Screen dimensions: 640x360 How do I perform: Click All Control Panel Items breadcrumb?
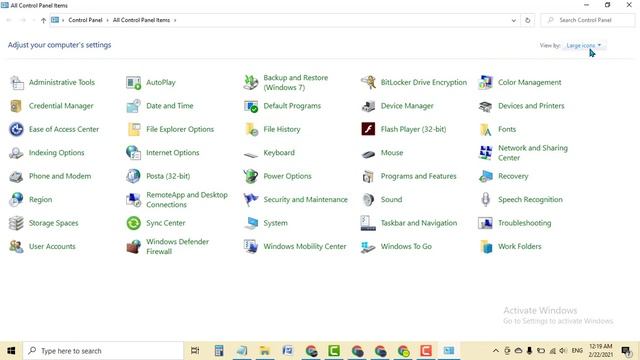[x=141, y=20]
